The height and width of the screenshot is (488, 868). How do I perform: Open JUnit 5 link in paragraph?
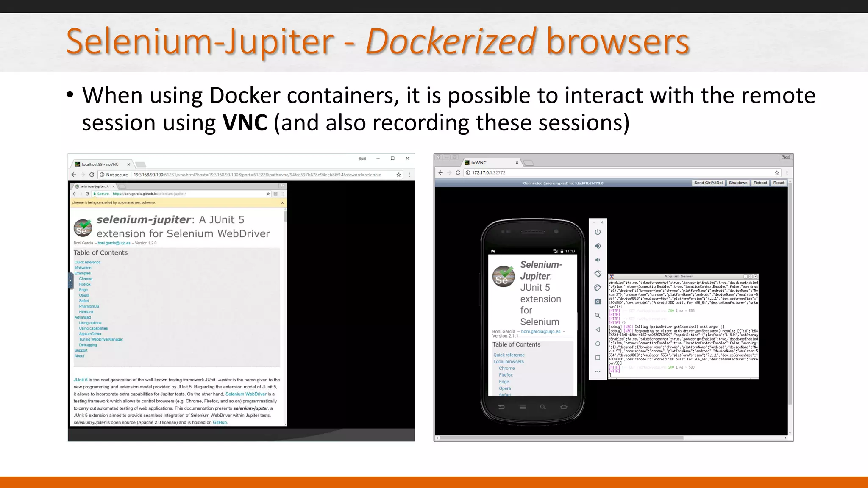[x=81, y=380]
